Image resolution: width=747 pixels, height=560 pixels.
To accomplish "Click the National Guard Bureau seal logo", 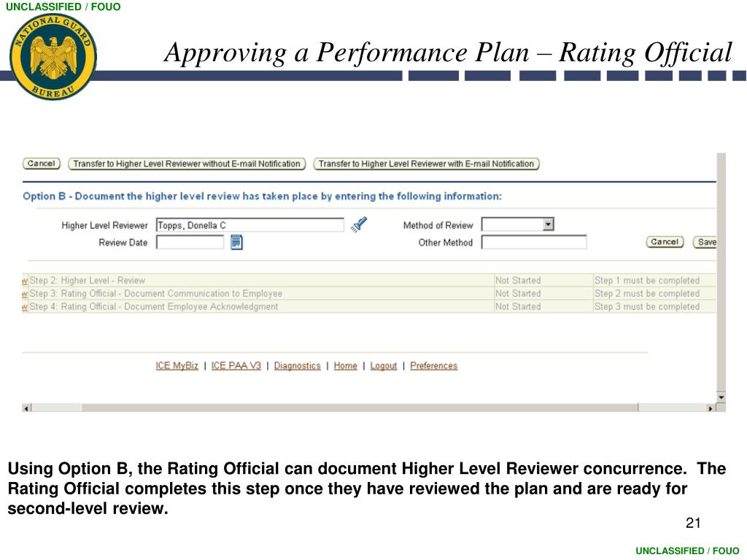I will coord(53,57).
